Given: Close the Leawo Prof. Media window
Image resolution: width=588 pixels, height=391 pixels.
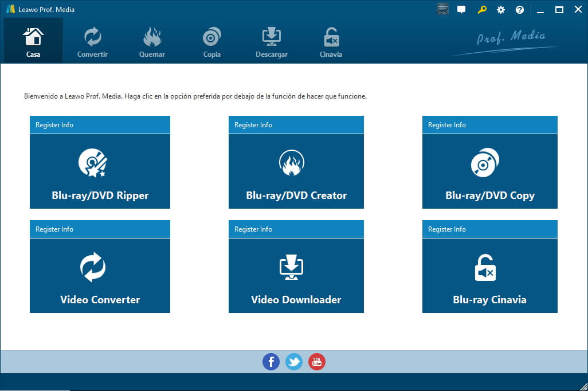Looking at the screenshot, I should pos(578,9).
